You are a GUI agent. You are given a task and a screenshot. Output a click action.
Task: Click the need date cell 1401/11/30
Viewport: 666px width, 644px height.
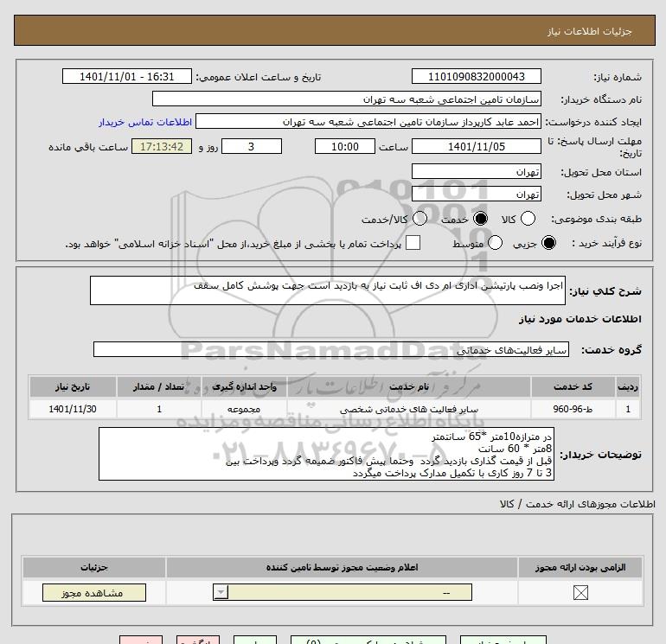click(x=73, y=409)
